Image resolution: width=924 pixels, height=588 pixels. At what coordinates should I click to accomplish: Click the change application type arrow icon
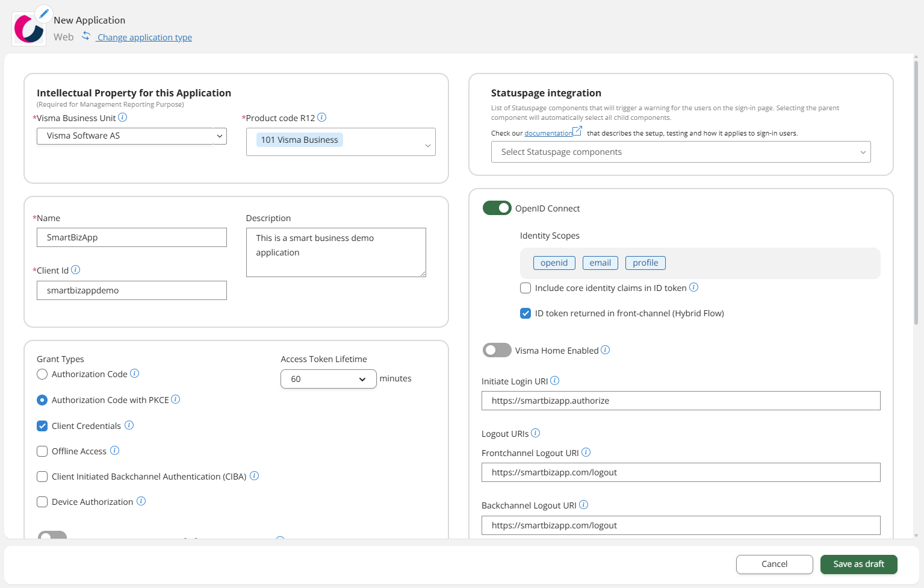[x=86, y=35]
